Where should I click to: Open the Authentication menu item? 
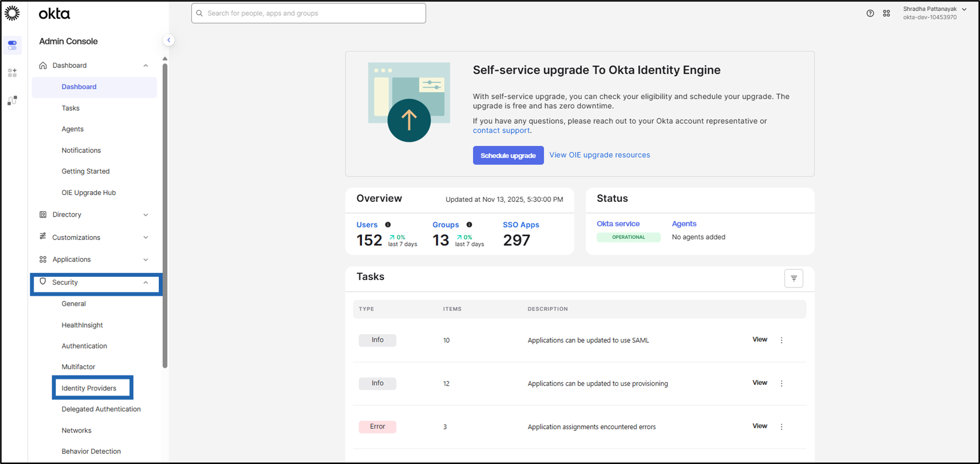tap(84, 346)
